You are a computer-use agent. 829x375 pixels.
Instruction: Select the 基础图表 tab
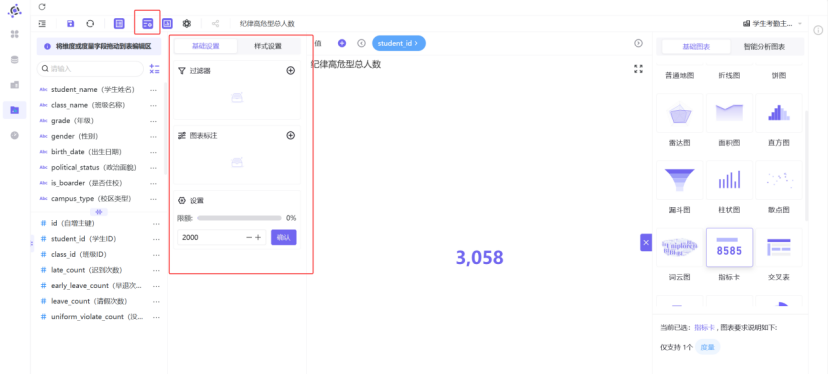tap(696, 47)
